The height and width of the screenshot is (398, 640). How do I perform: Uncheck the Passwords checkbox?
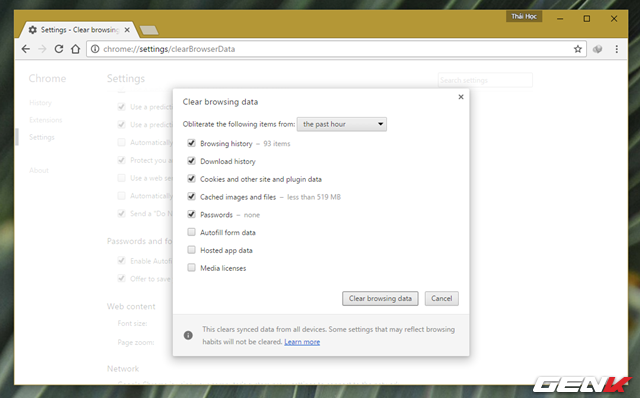(191, 214)
